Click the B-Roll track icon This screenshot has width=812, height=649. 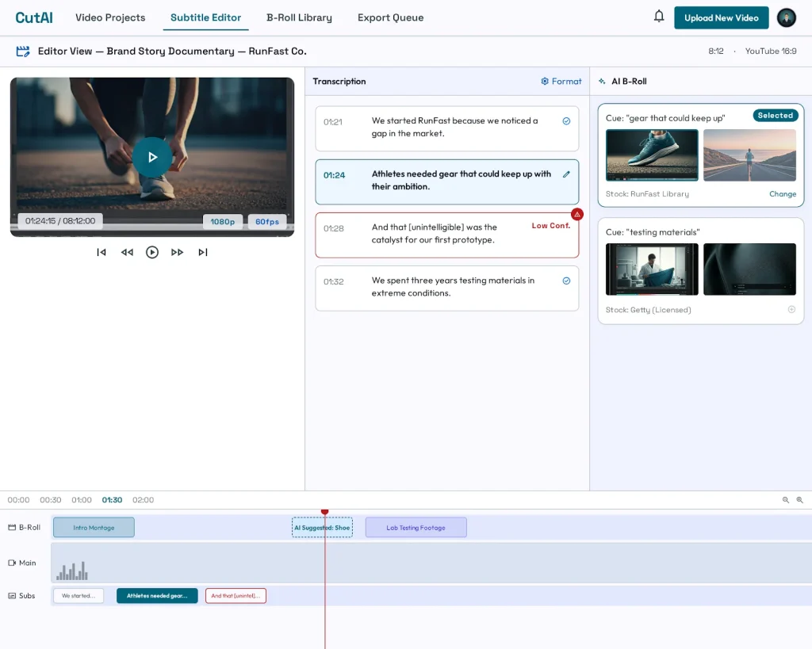12,528
